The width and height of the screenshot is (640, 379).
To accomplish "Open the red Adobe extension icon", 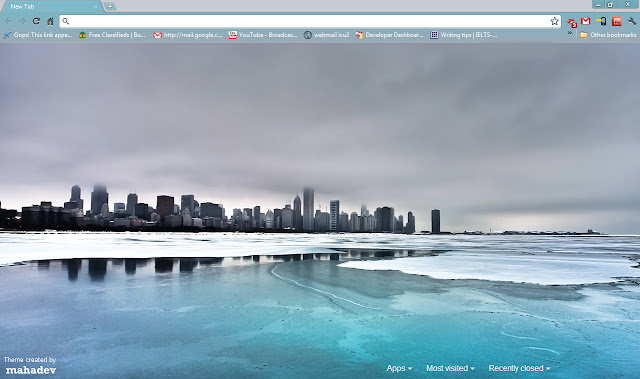I will [x=617, y=21].
